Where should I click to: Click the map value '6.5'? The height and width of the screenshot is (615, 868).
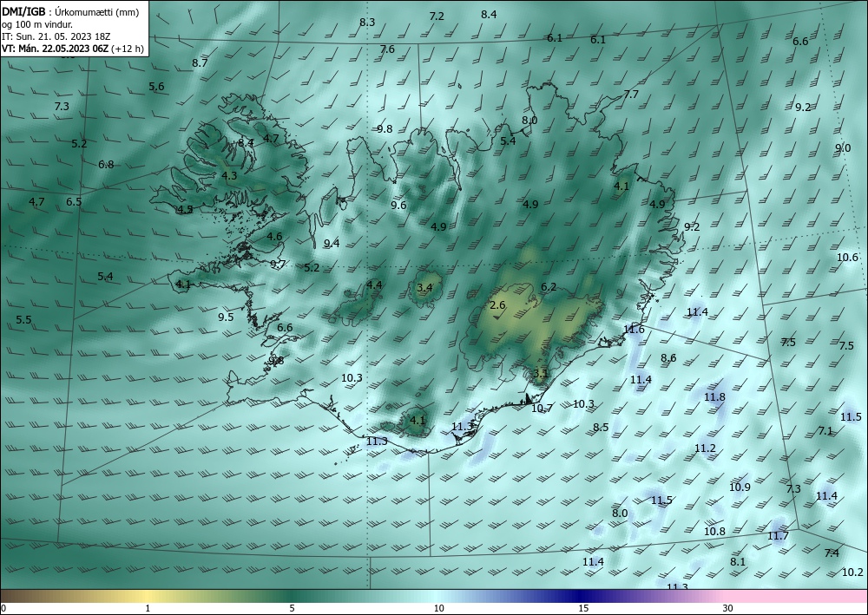(x=74, y=202)
